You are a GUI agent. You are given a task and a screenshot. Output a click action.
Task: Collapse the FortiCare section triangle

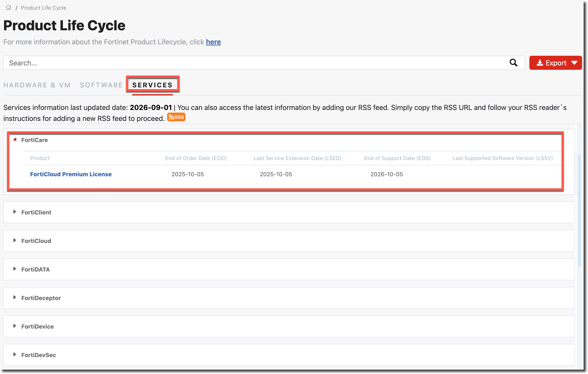(x=15, y=139)
